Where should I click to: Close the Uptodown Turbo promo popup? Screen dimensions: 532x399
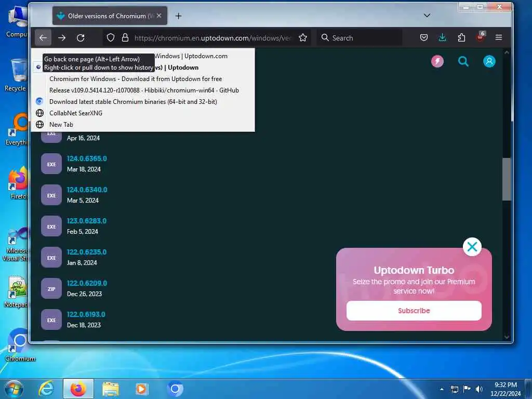472,247
